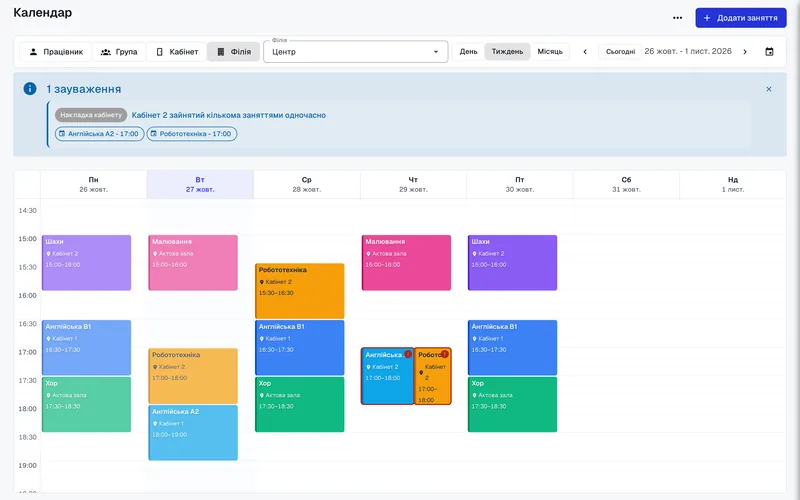Filter calendar by Кабінет tab
The height and width of the screenshot is (500, 800).
(x=177, y=52)
